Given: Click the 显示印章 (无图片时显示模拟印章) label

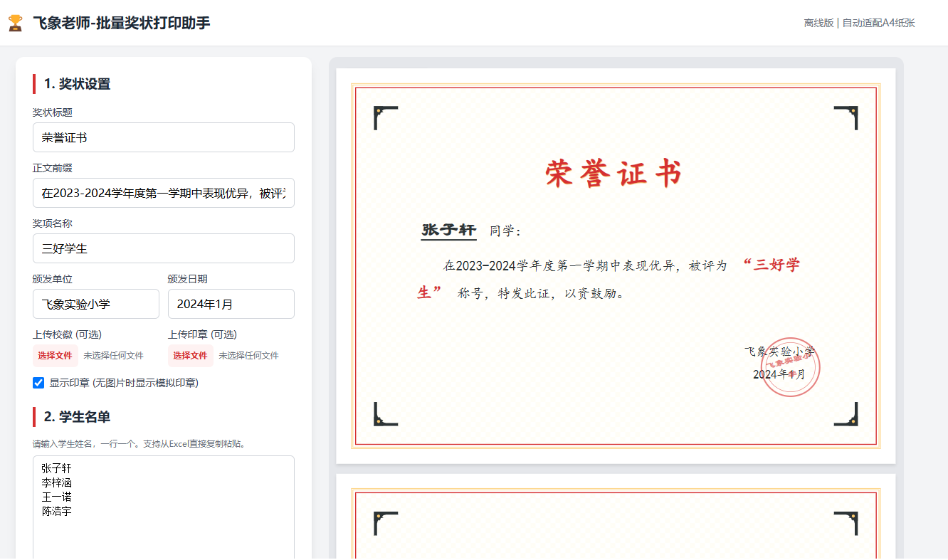Looking at the screenshot, I should [124, 383].
